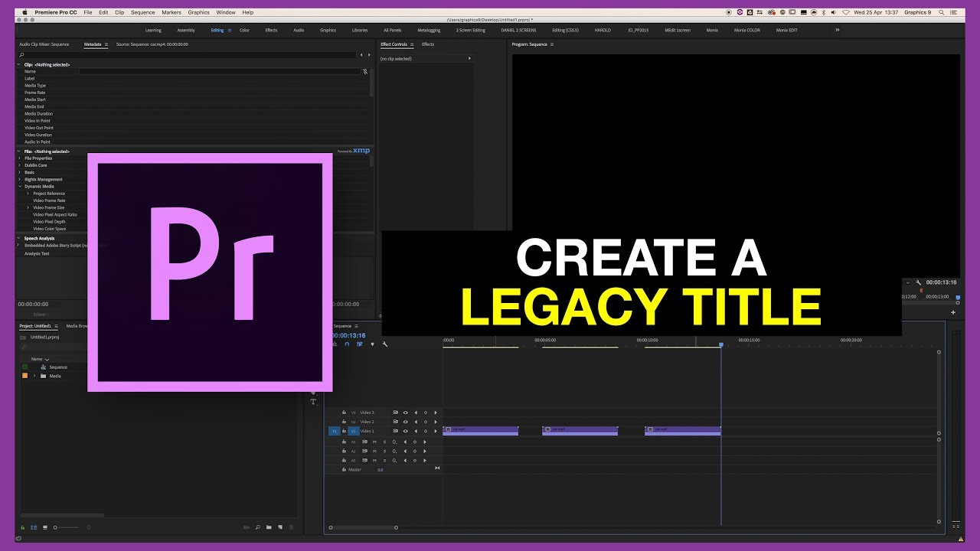
Task: Select the Type tool in tools panel
Action: [x=313, y=402]
